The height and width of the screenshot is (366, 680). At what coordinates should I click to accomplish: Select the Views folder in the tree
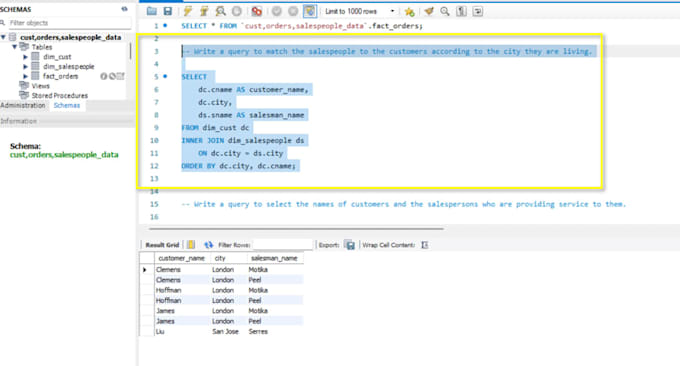40,86
